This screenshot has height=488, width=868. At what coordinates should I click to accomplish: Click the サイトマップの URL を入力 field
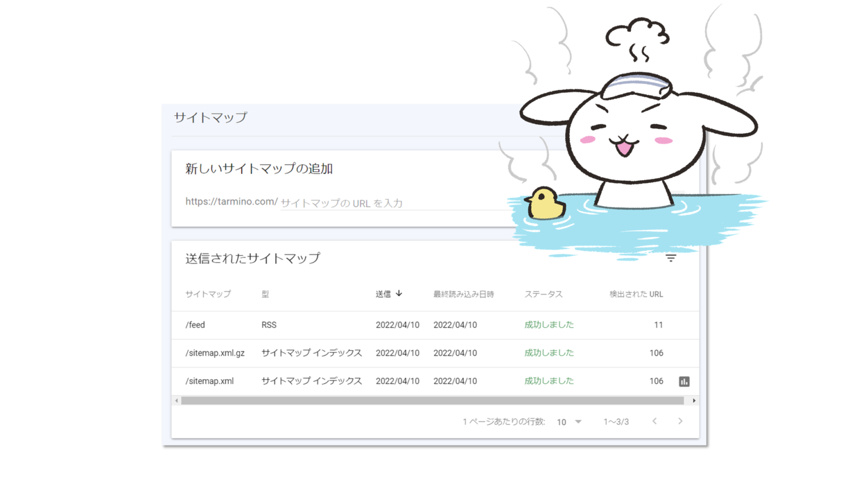pyautogui.click(x=396, y=203)
